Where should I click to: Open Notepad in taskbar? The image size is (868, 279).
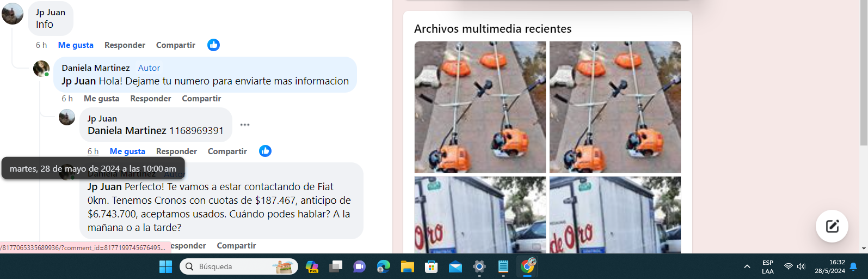click(x=503, y=266)
